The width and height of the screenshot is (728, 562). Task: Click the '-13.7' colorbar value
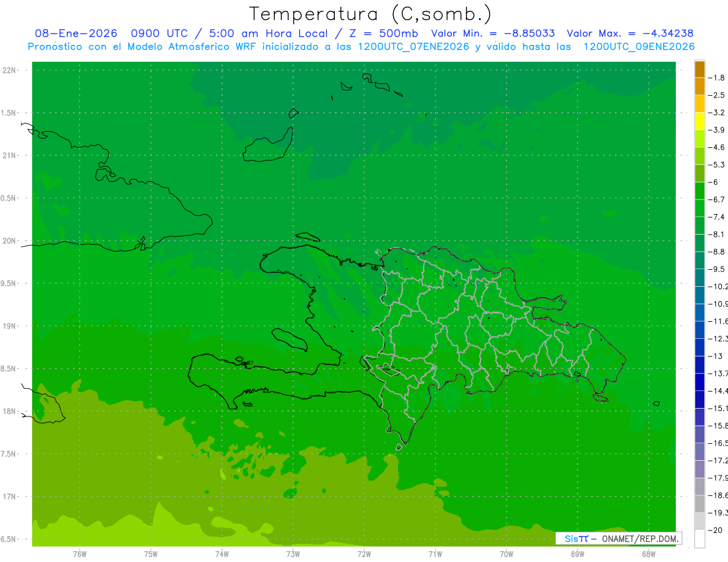pos(718,373)
